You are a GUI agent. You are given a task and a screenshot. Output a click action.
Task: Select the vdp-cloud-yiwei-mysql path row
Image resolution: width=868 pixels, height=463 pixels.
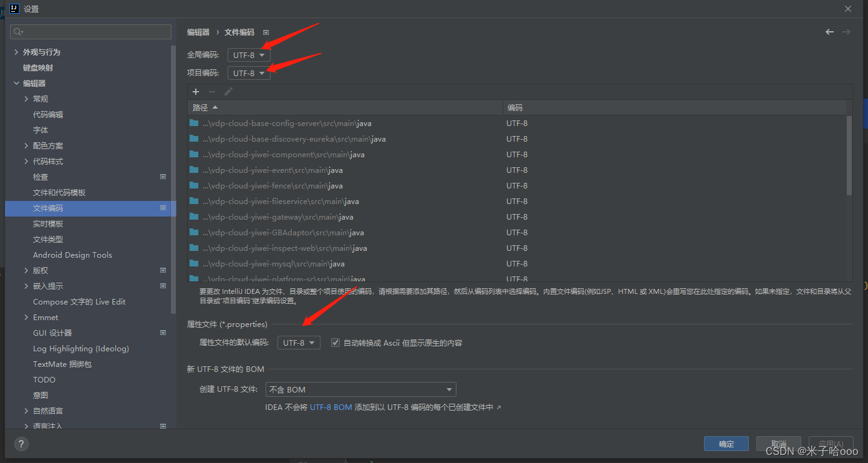click(x=516, y=263)
